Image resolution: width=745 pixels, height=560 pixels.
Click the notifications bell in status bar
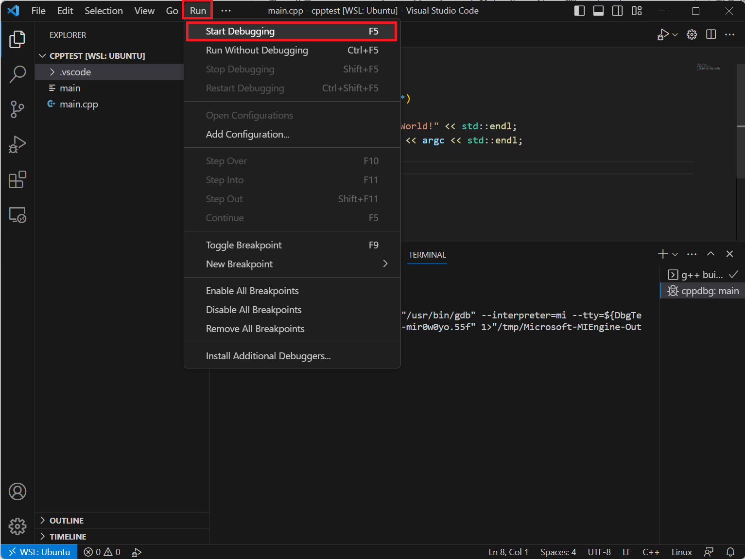click(x=730, y=552)
